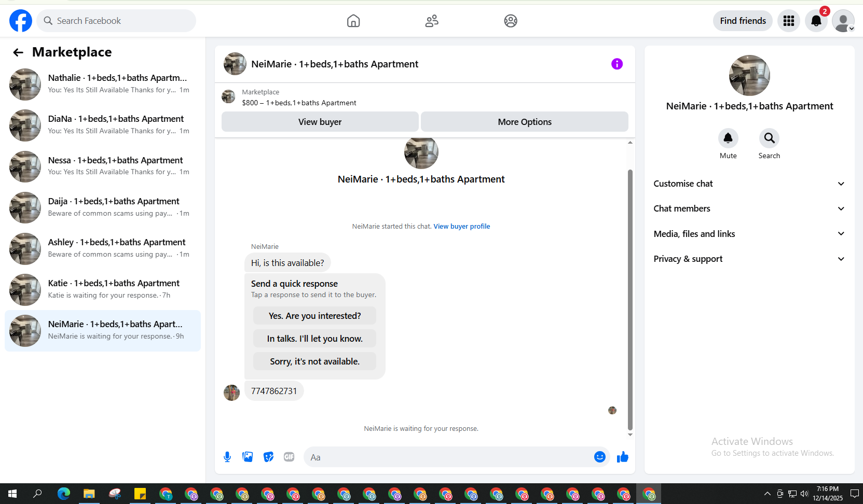Open the Windows notification center icon
The image size is (863, 504).
coord(854,494)
